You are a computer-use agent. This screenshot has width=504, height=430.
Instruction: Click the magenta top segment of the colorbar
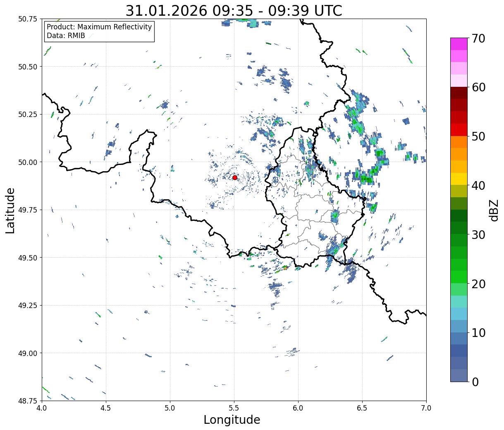pos(459,44)
